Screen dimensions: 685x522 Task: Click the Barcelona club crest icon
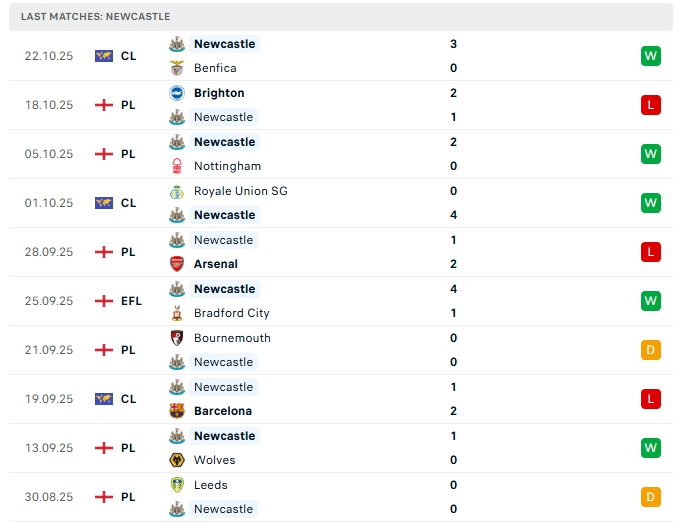point(177,411)
